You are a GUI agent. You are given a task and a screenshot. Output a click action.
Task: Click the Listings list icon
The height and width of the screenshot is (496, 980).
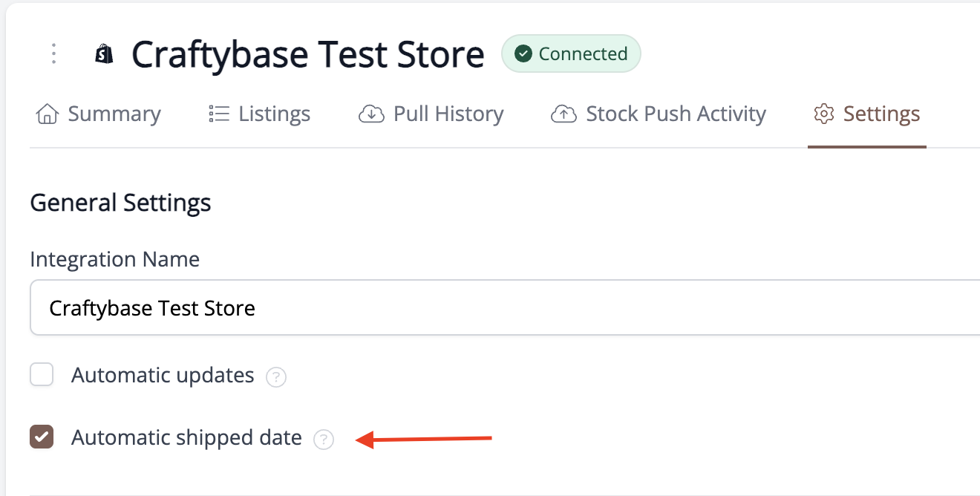218,114
